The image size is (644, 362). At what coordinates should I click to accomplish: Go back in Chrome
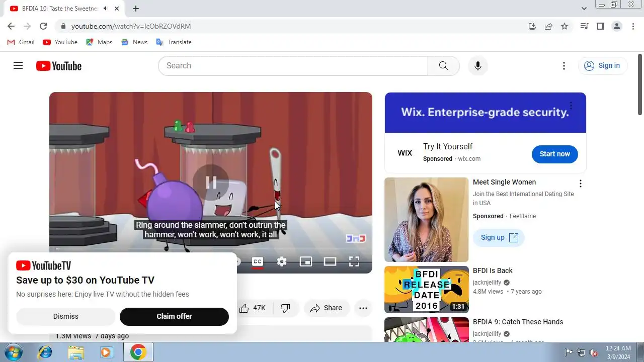pyautogui.click(x=11, y=26)
